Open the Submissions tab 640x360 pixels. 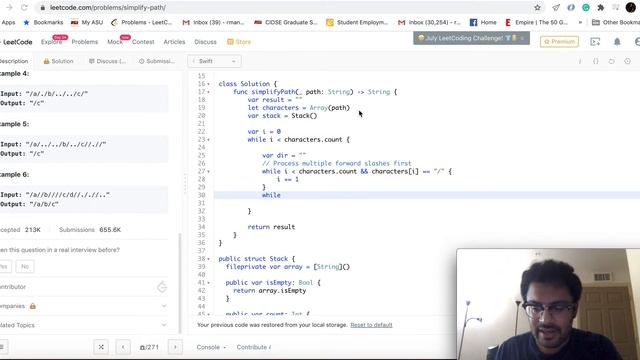click(157, 61)
